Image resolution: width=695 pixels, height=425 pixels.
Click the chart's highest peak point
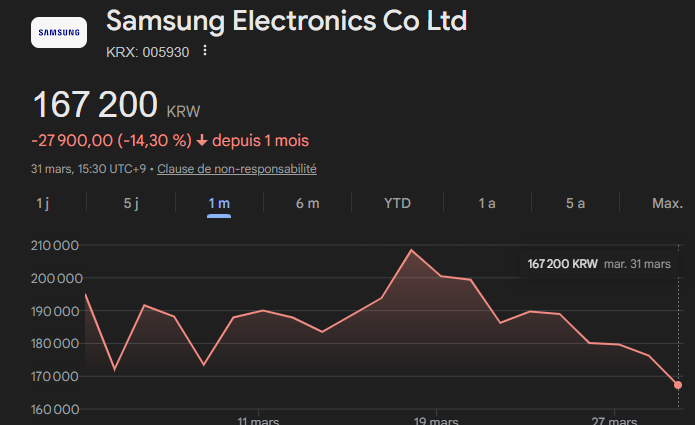pyautogui.click(x=411, y=250)
